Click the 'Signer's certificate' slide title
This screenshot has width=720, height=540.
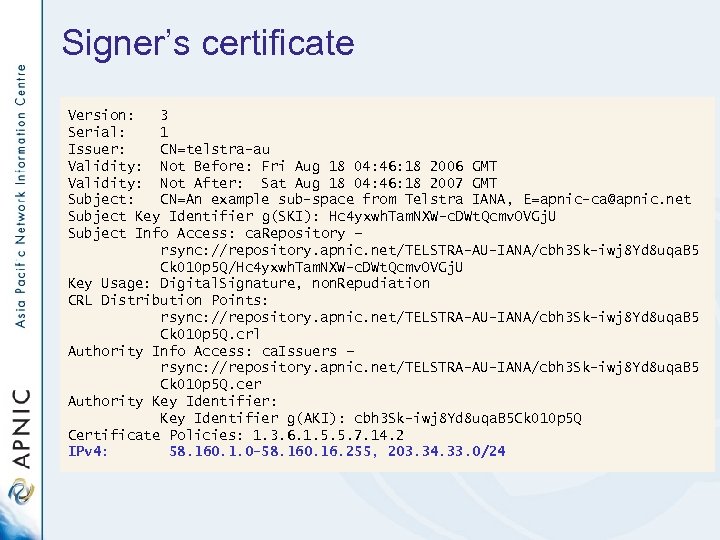208,43
